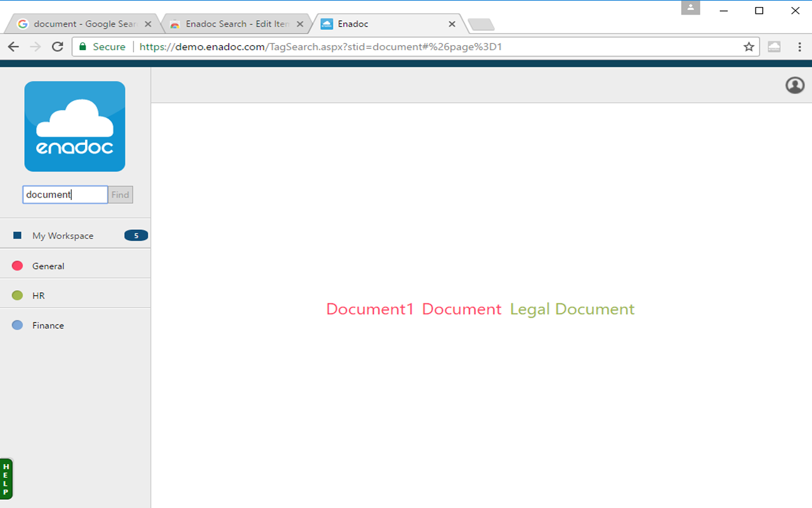Screen dimensions: 812x508
Task: Open the user profile icon
Action: (x=795, y=85)
